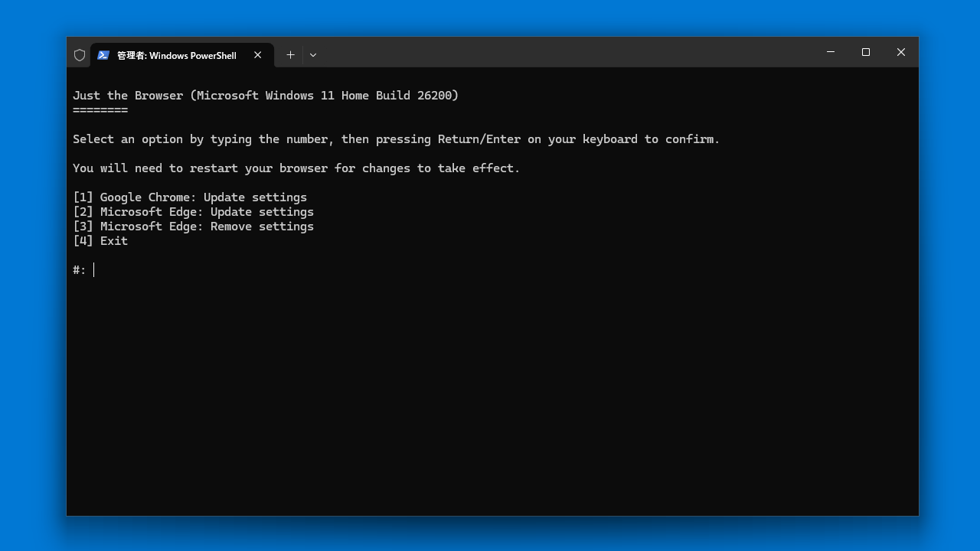The width and height of the screenshot is (980, 551).
Task: Click option 3 Microsoft Edge: Remove settings
Action: tap(193, 227)
